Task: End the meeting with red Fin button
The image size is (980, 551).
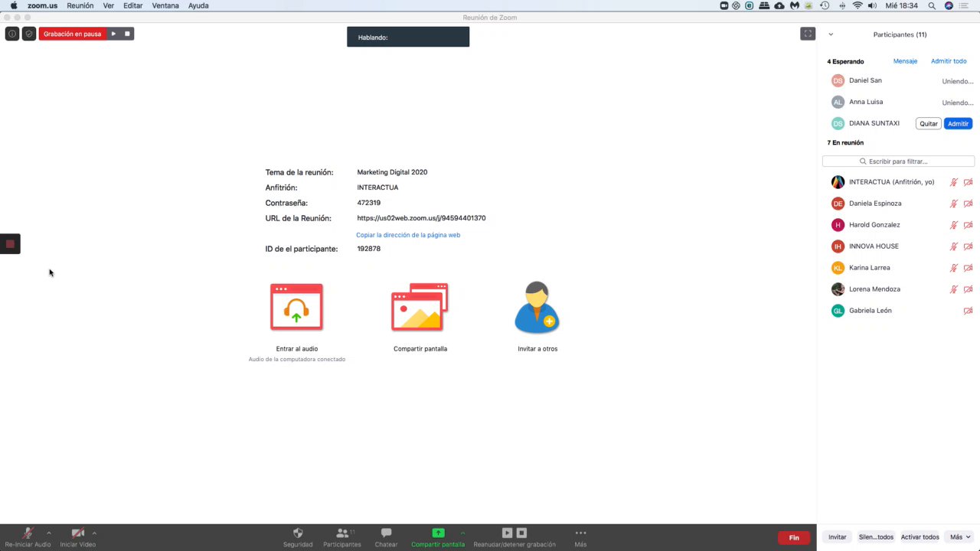Action: (x=794, y=538)
